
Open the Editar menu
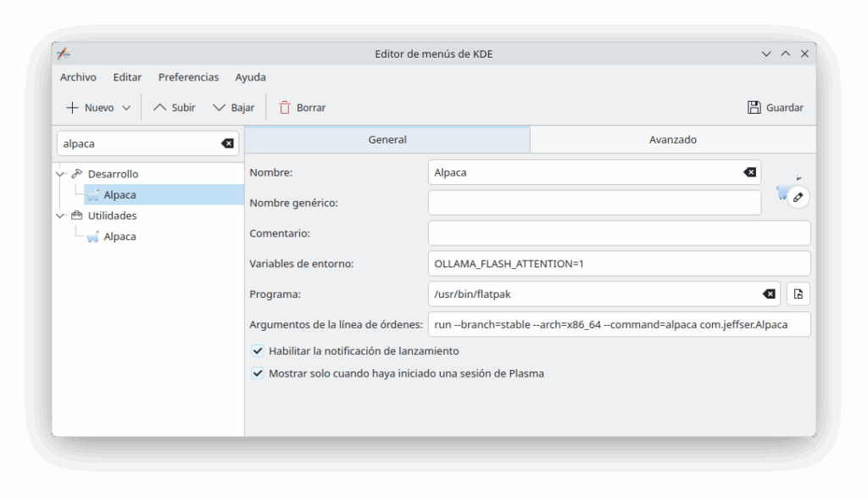[x=127, y=77]
